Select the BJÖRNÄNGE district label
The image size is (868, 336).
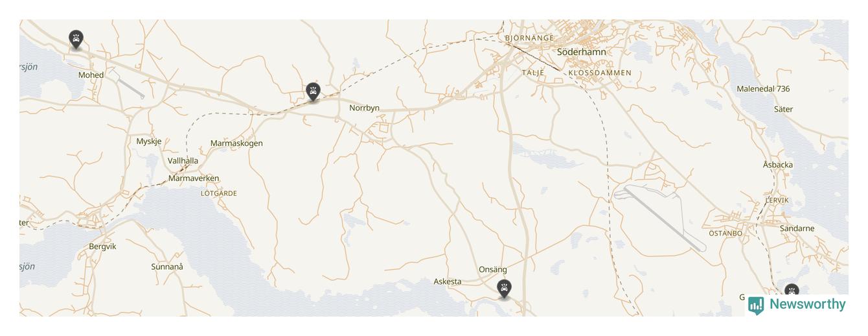tap(530, 38)
